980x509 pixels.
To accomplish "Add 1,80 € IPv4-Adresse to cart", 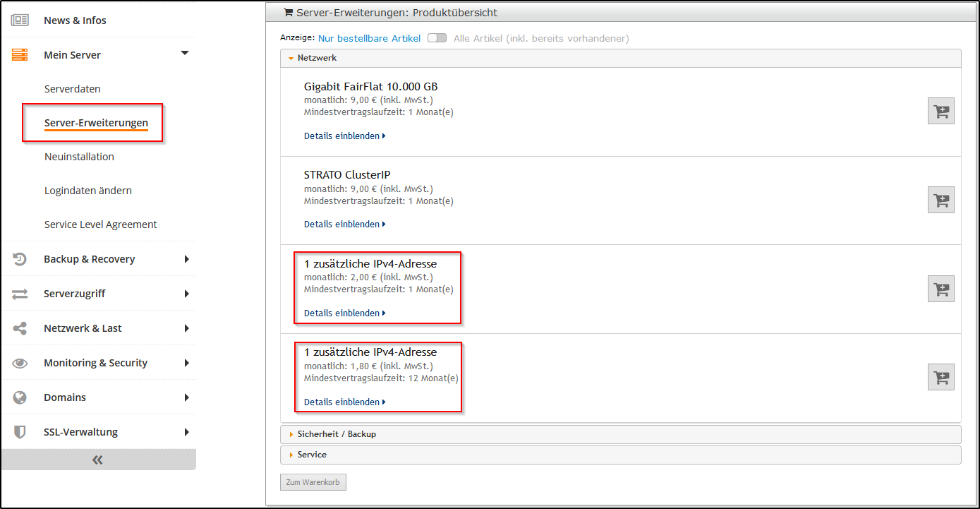I will [x=940, y=377].
